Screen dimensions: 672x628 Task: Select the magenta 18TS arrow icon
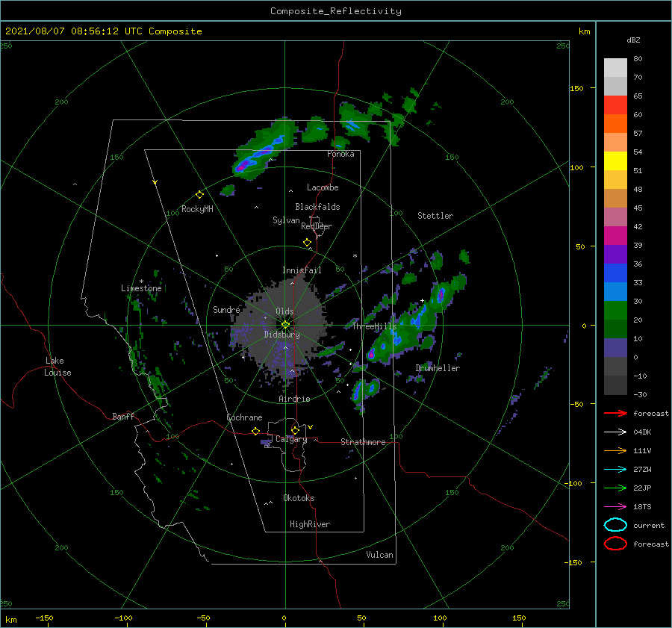point(615,507)
